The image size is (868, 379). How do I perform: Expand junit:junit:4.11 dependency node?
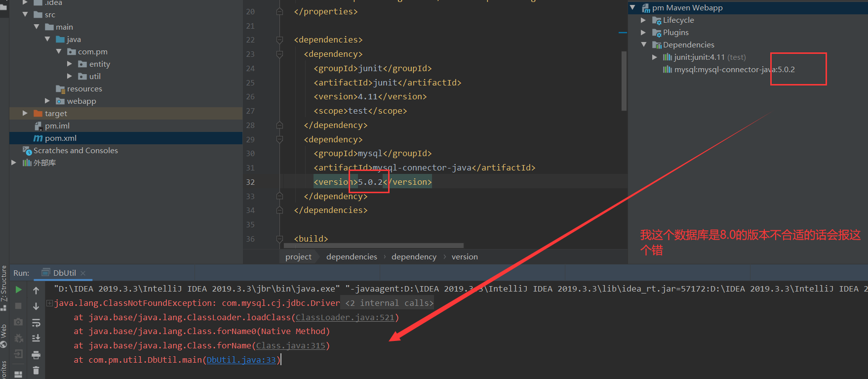[x=655, y=57]
